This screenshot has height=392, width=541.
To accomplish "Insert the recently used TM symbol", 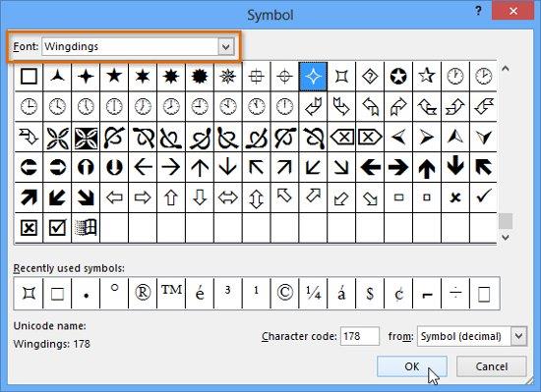I will 171,293.
